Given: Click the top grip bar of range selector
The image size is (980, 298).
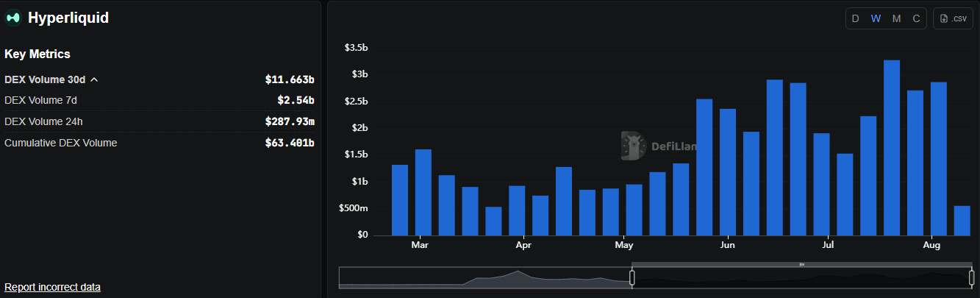Looking at the screenshot, I should [801, 264].
